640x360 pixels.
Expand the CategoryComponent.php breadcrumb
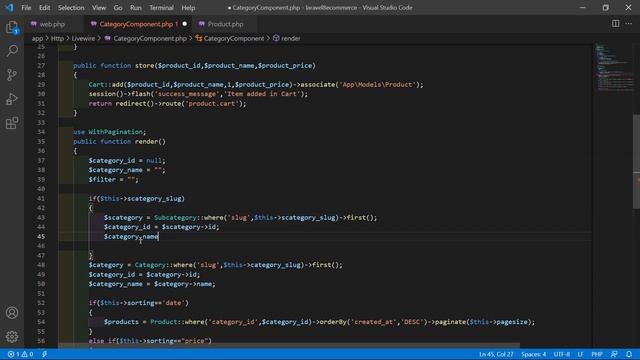point(145,38)
